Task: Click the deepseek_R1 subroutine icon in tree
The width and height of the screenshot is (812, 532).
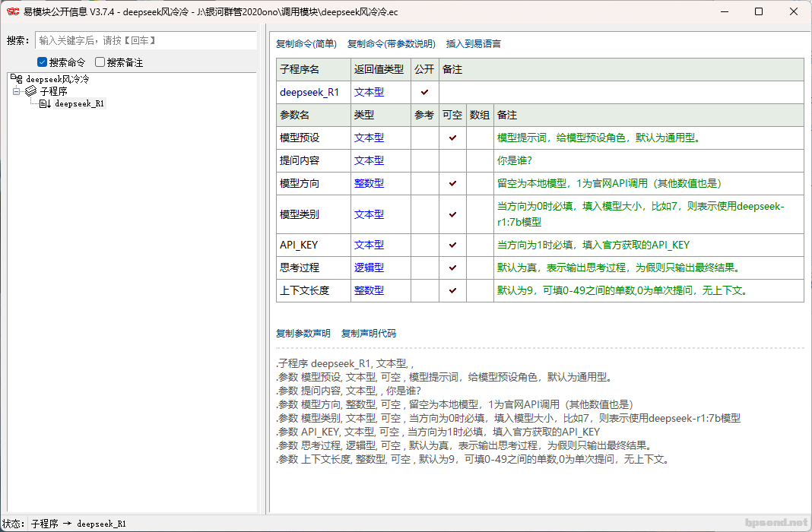Action: (45, 103)
